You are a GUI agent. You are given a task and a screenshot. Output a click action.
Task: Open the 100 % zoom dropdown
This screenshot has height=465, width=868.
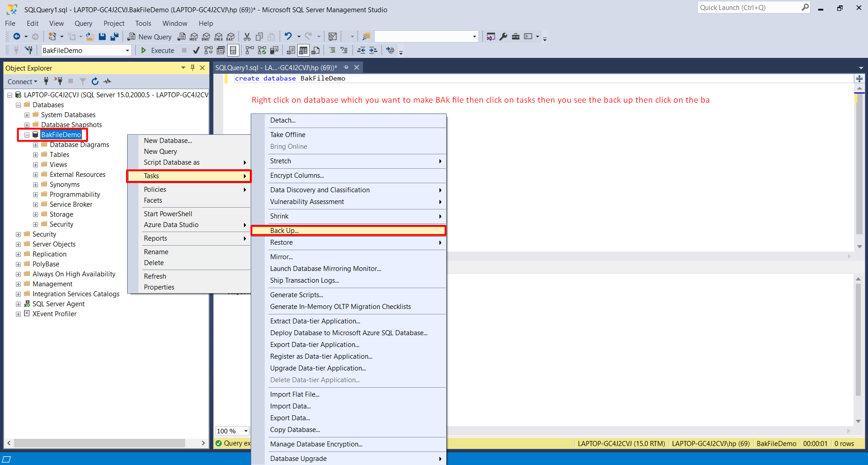tap(246, 431)
